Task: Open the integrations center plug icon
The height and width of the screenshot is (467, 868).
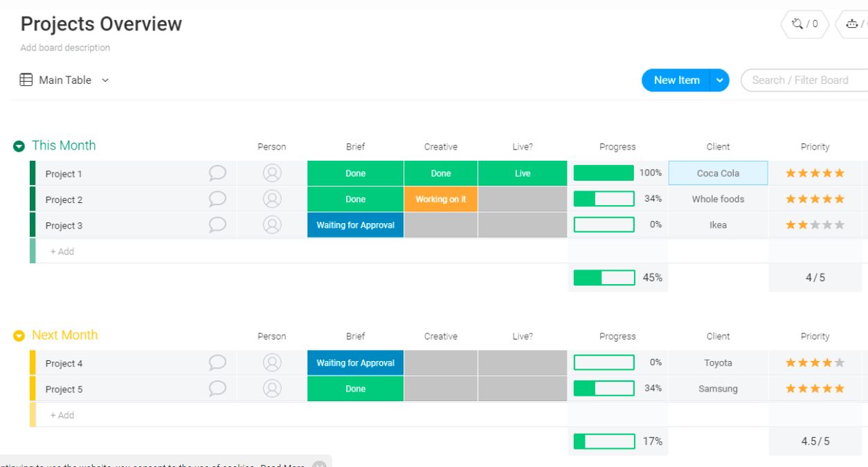Action: pos(797,24)
